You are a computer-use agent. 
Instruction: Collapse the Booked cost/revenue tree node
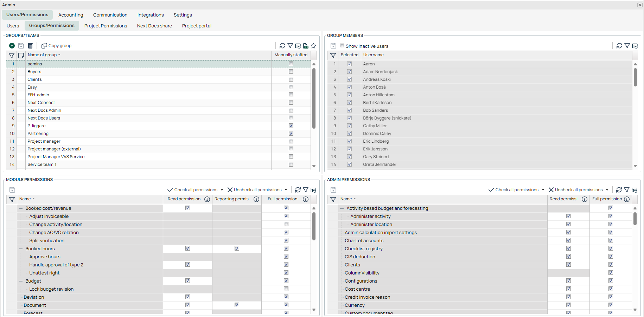[x=21, y=208]
